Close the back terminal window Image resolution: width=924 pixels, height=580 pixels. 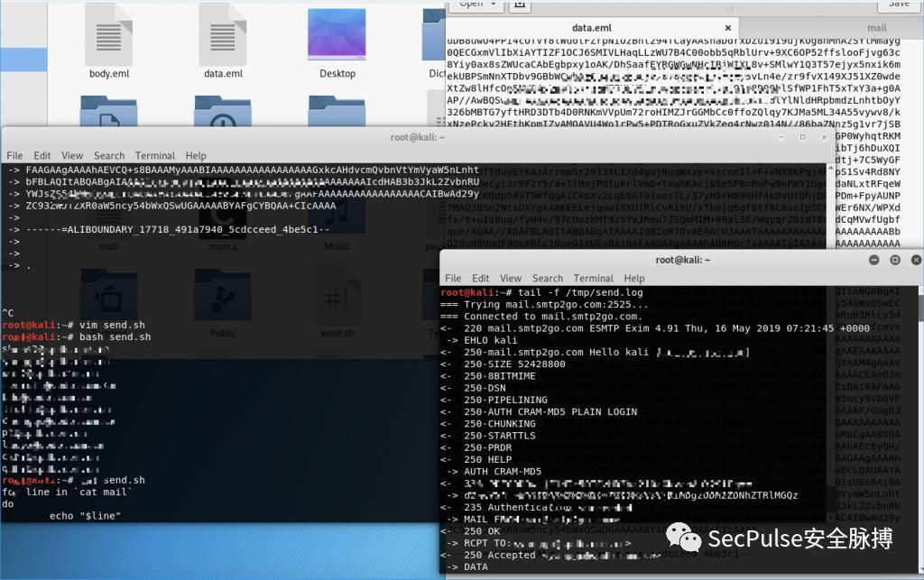click(824, 137)
